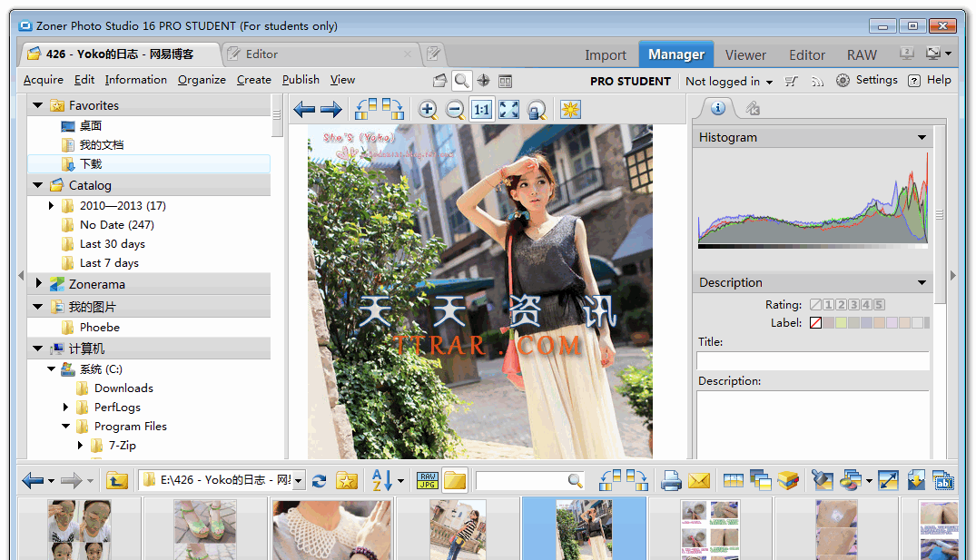Switch to the Viewer module
This screenshot has height=560, width=976.
click(745, 55)
